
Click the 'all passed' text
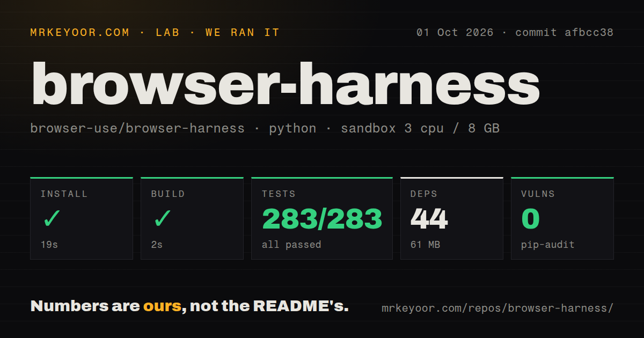click(x=291, y=245)
